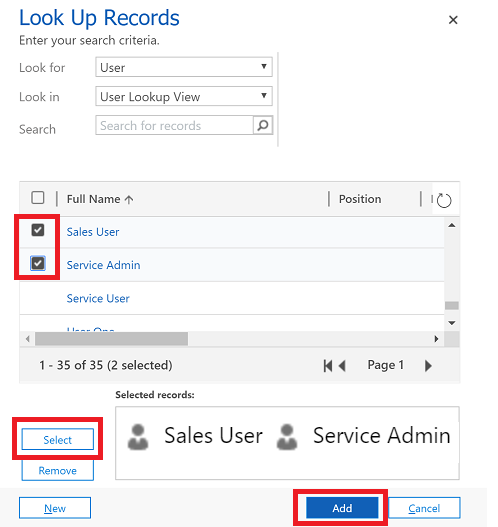This screenshot has width=498, height=527.
Task: Click sort arrow next to Full Name
Action: 129,200
